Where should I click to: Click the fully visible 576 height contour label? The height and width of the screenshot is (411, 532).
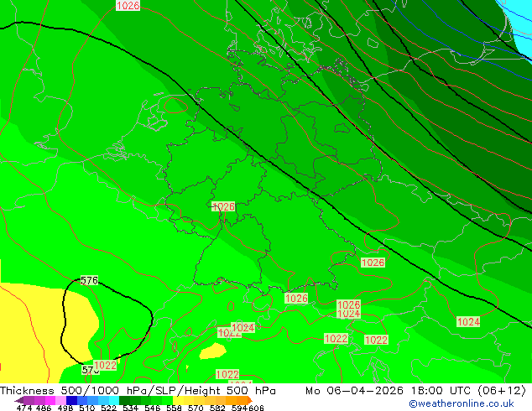pyautogui.click(x=89, y=280)
